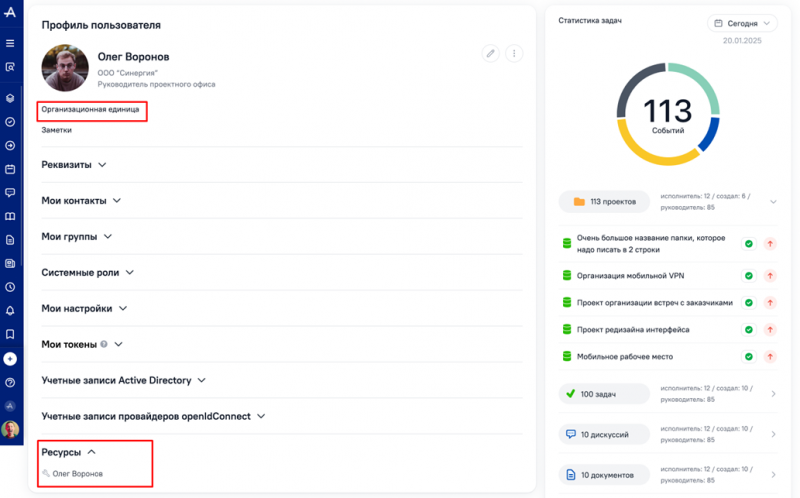Open the hamburger menu in the sidebar

point(10,43)
